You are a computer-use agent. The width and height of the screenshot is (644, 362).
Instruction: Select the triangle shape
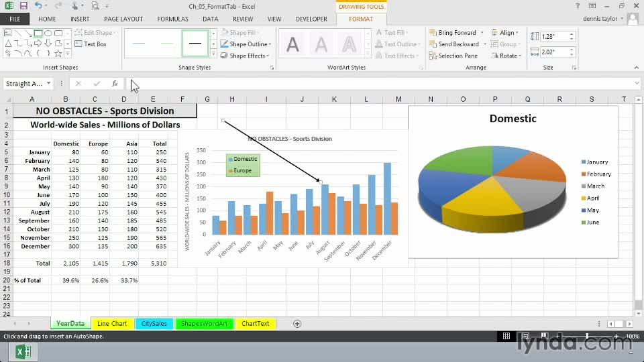pos(8,43)
